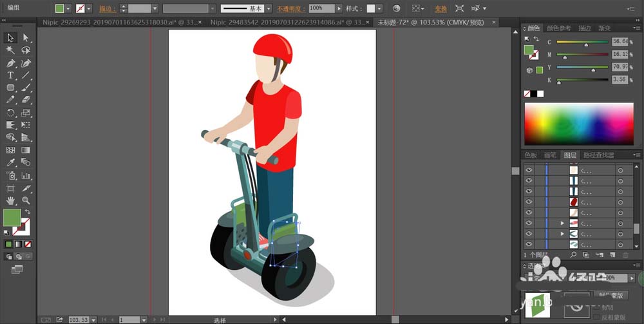The height and width of the screenshot is (324, 644).
Task: Select the Zoom magnifier tool
Action: [26, 201]
